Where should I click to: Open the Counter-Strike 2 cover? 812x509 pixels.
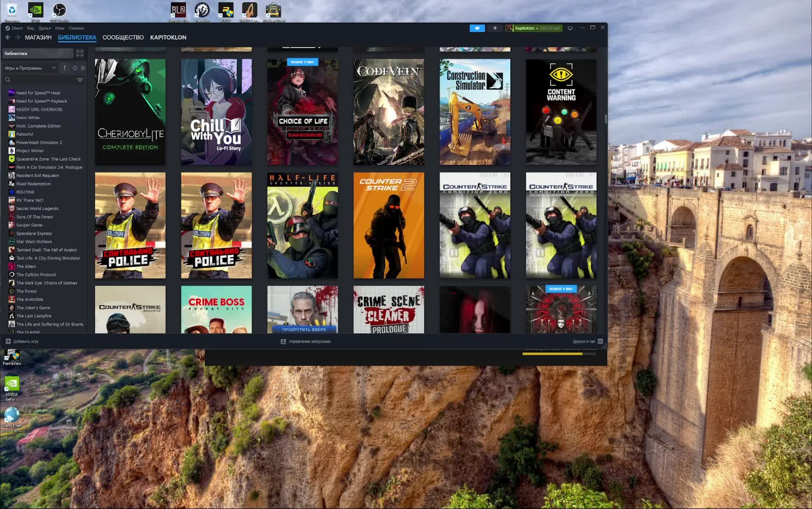[x=389, y=225]
